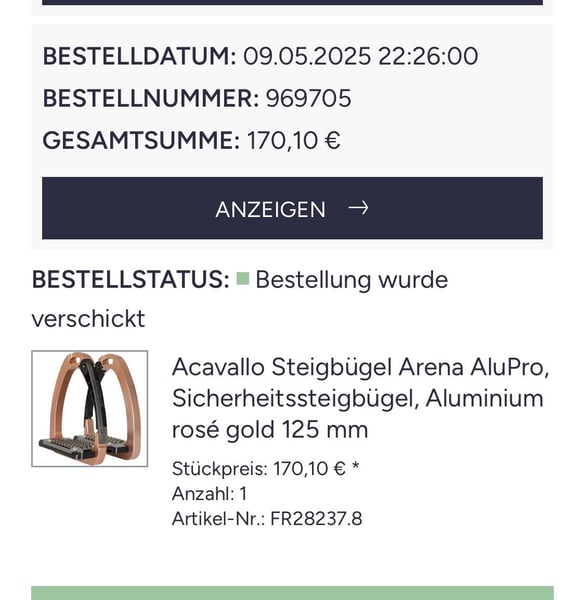Screen dimensions: 585x600
Task: Click the asterisk next to Stückpreis
Action: (355, 466)
